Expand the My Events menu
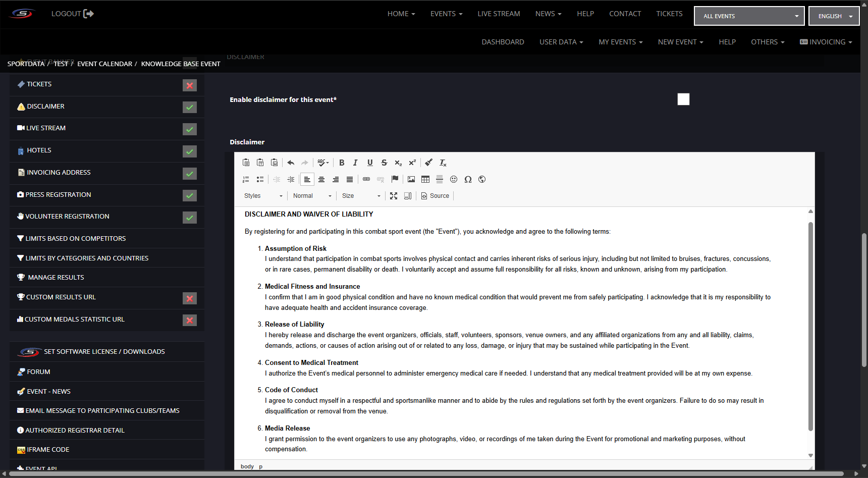This screenshot has width=868, height=478. click(621, 42)
